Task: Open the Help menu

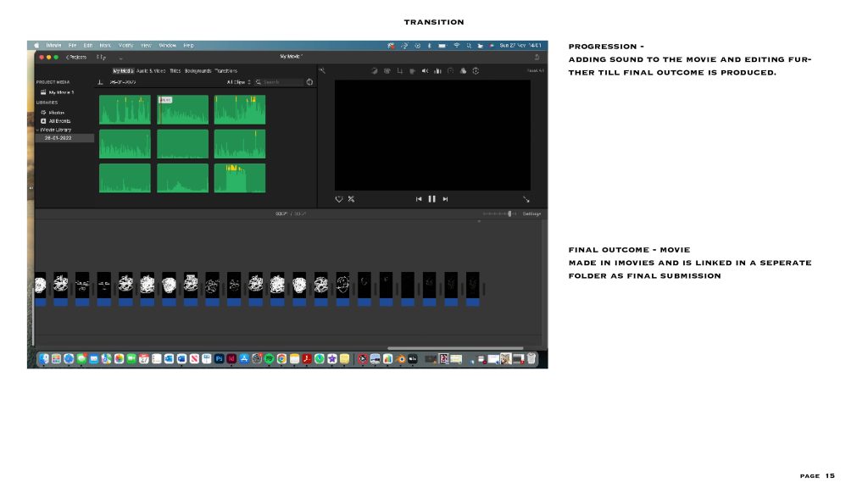Action: click(188, 46)
